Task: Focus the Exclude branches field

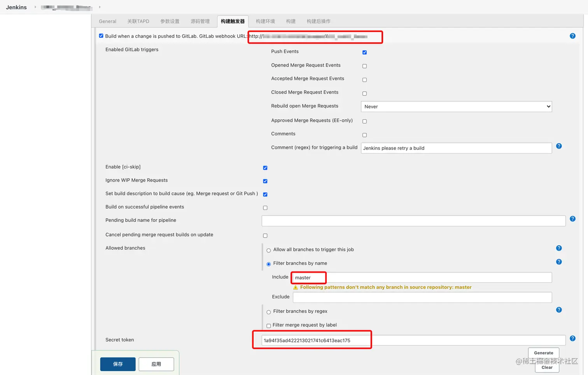Action: click(422, 297)
